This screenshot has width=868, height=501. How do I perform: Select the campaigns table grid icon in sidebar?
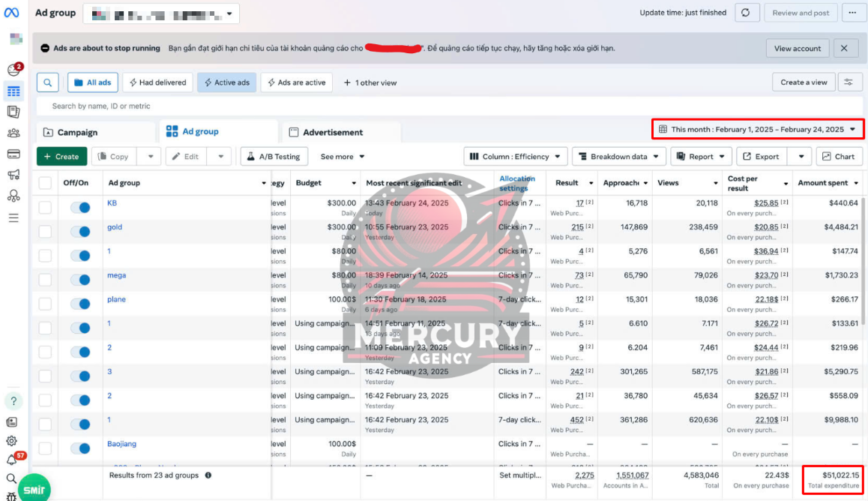pos(13,91)
